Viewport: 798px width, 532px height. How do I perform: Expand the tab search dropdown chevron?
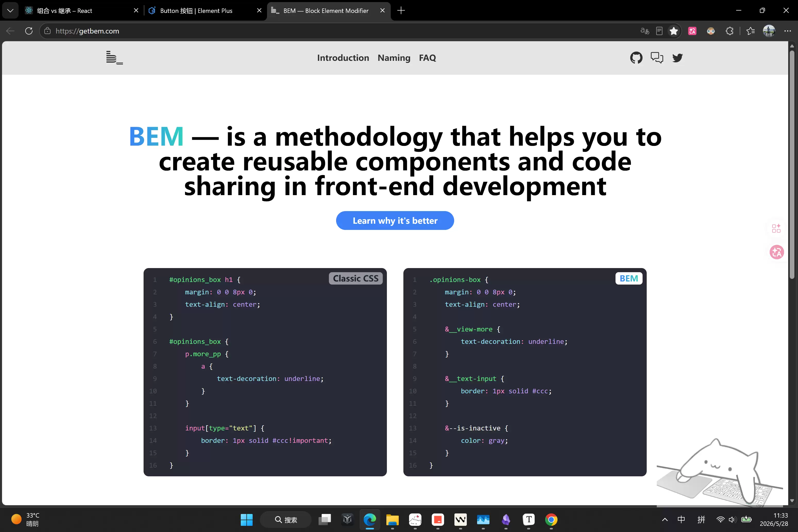pyautogui.click(x=10, y=11)
